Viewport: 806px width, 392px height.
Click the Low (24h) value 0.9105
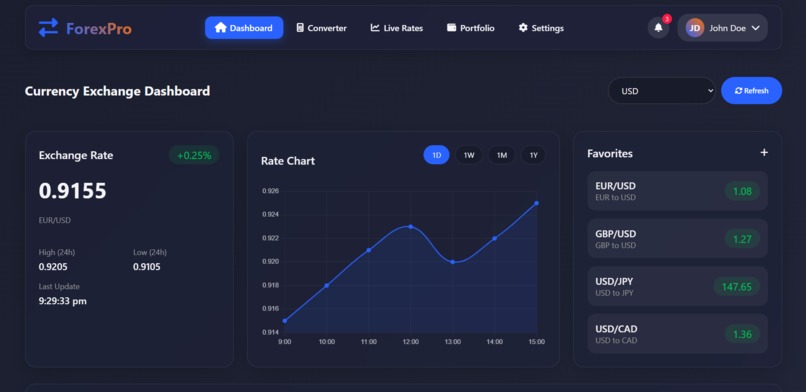pyautogui.click(x=146, y=267)
